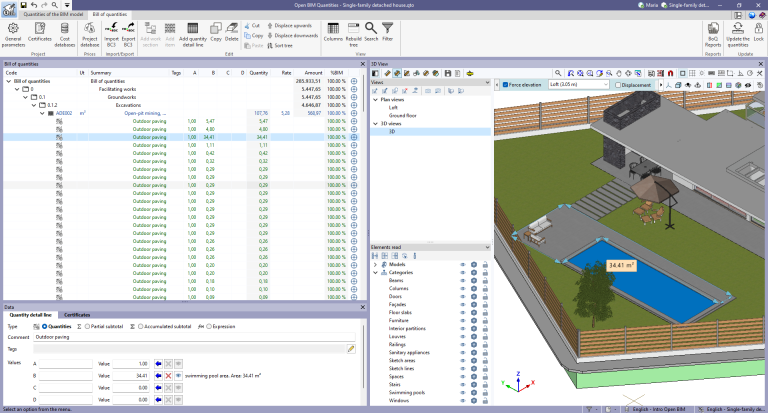Click the red magnet snap icon
The width and height of the screenshot is (768, 413).
point(670,73)
